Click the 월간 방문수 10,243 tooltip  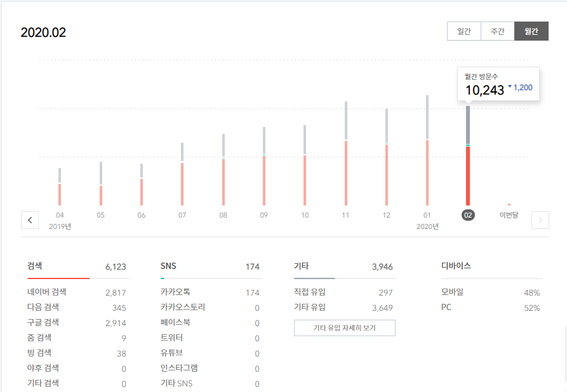pyautogui.click(x=498, y=84)
